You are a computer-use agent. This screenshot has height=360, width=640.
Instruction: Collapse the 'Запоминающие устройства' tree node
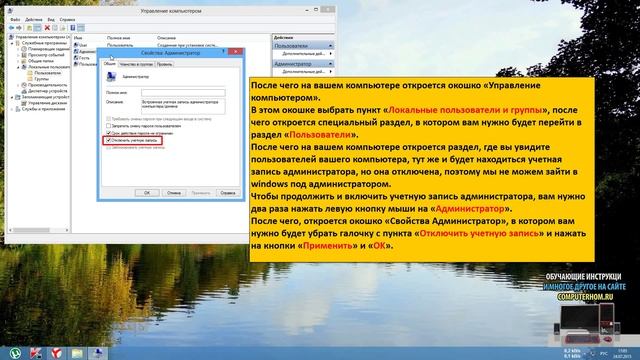tap(12, 97)
